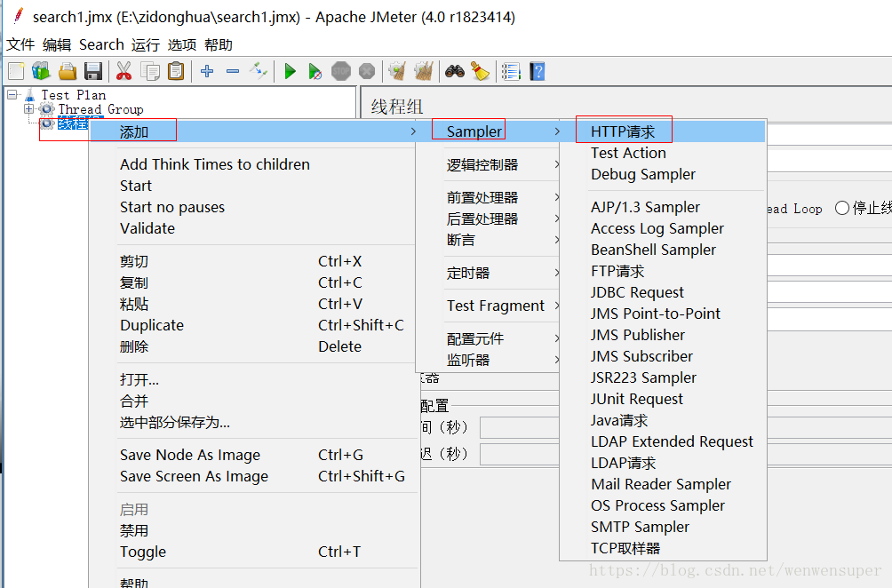Expand the 定时器 submenu
The image size is (892, 588).
tap(490, 273)
